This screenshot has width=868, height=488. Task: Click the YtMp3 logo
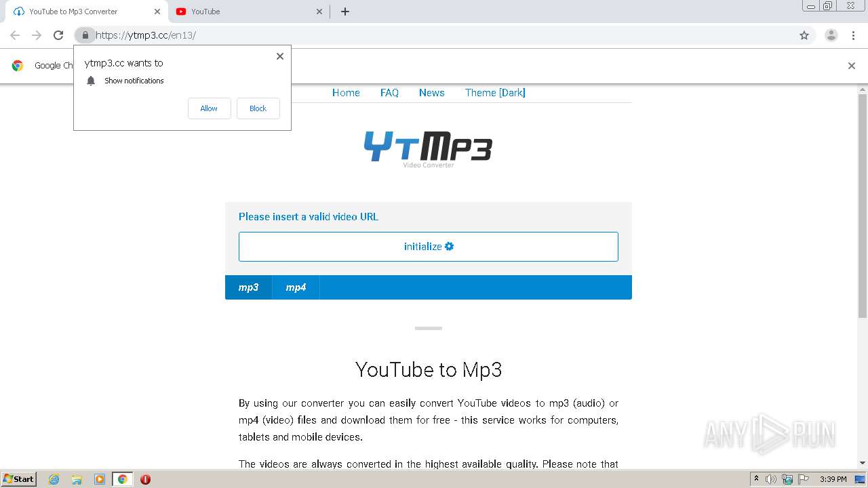tap(428, 148)
